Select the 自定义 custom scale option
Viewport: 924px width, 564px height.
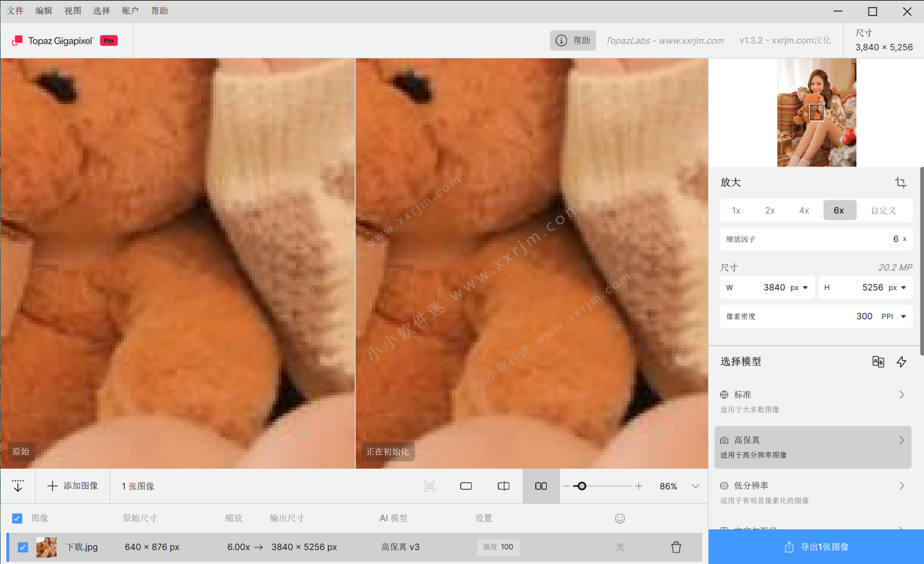[884, 210]
